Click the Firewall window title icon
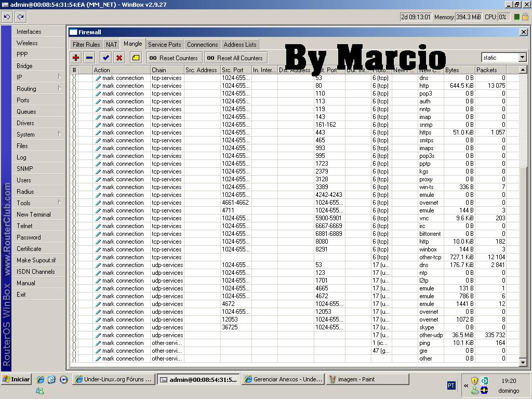The height and width of the screenshot is (399, 532). tap(73, 32)
